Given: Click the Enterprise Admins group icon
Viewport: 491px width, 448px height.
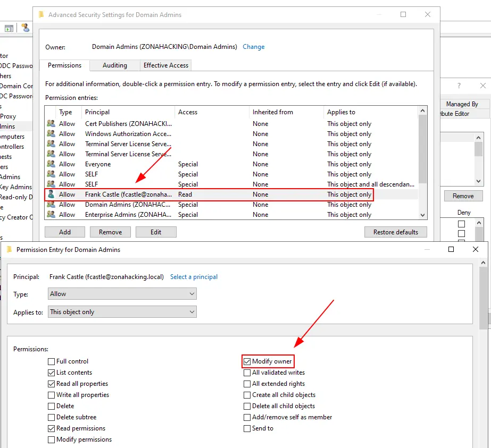Looking at the screenshot, I should pyautogui.click(x=51, y=215).
